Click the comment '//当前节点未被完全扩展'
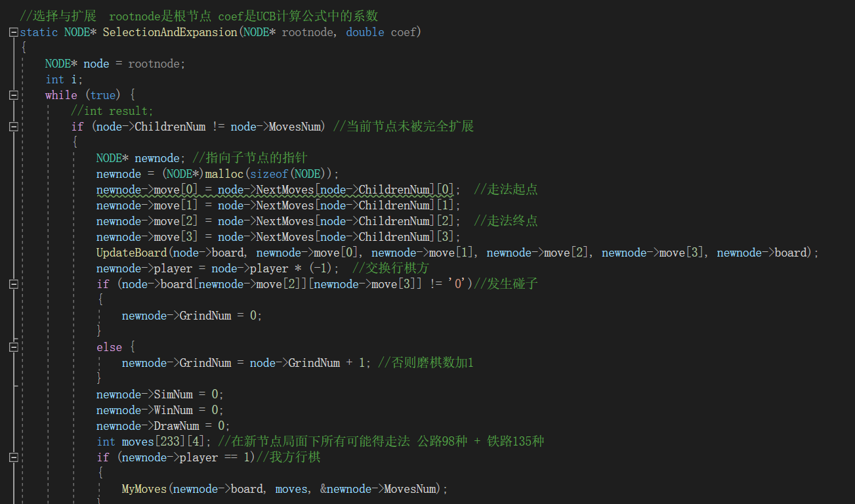Viewport: 855px width, 504px height. coord(404,127)
